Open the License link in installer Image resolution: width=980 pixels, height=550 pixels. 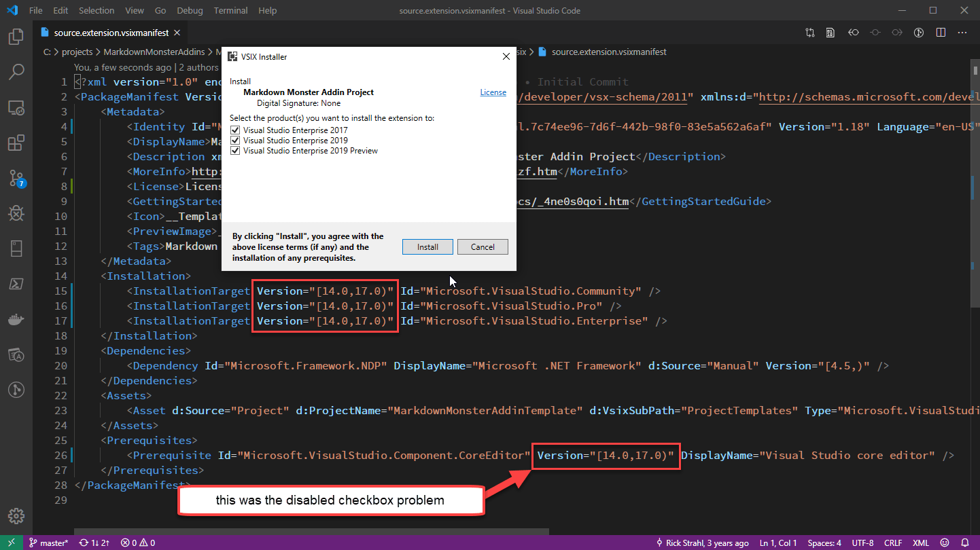493,92
